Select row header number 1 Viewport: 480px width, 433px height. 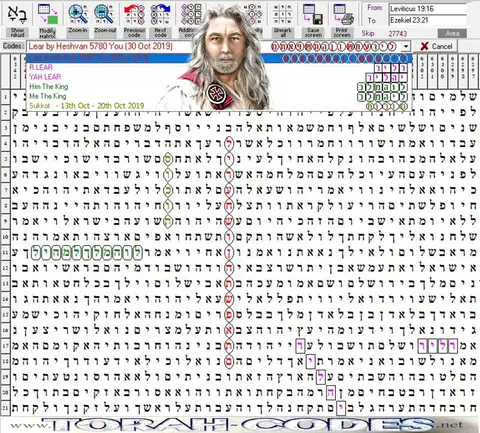click(6, 97)
